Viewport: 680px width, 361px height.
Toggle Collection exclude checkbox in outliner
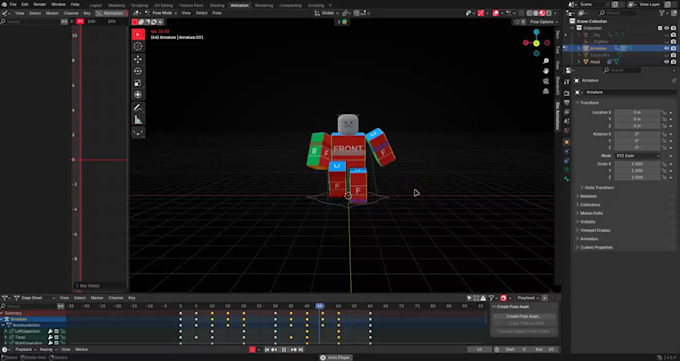coord(660,28)
